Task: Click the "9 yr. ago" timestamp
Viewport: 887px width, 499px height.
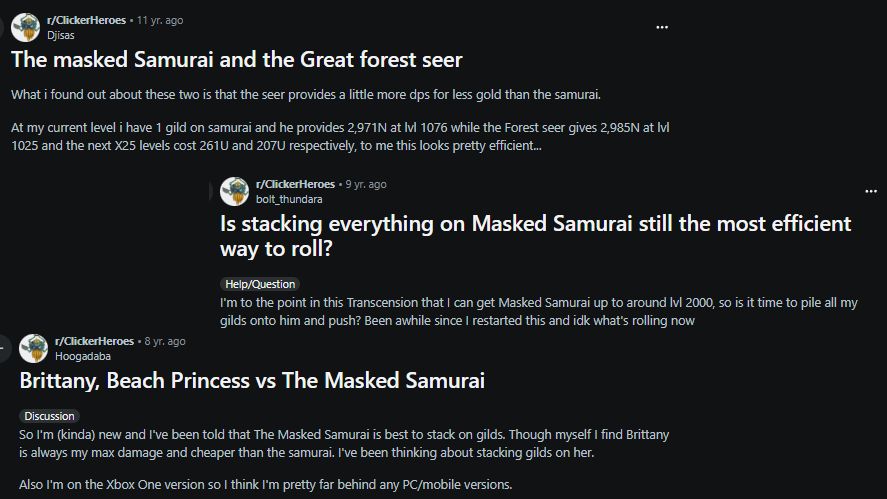Action: (x=366, y=184)
